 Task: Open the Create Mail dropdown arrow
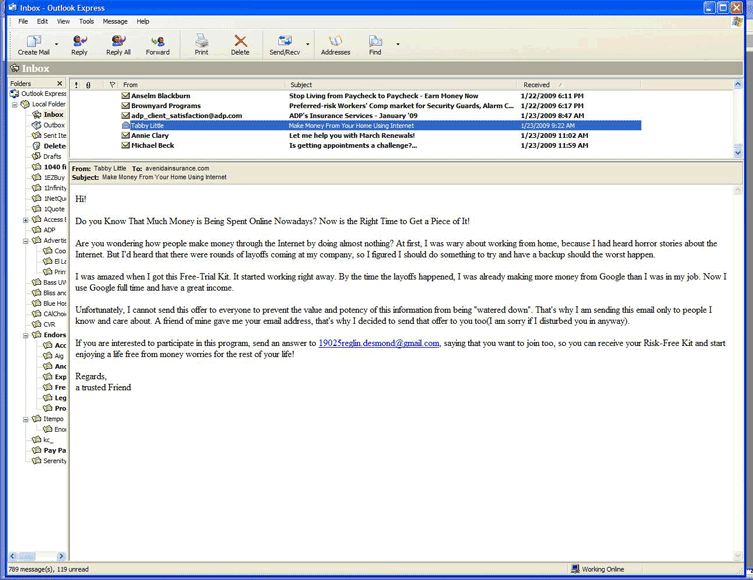pyautogui.click(x=56, y=44)
